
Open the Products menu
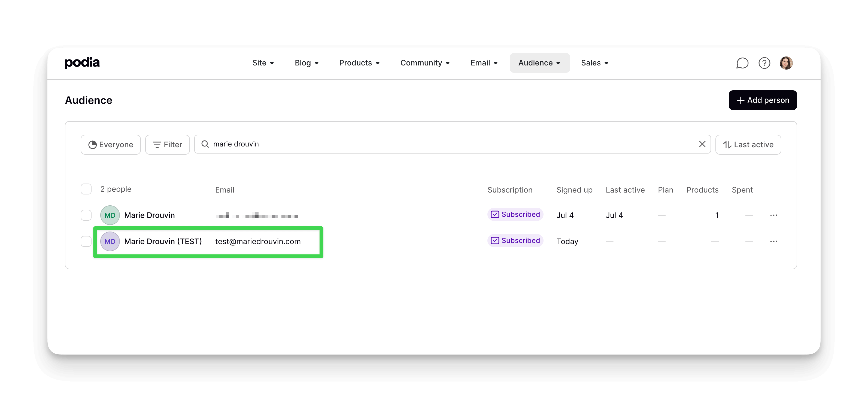pos(359,63)
